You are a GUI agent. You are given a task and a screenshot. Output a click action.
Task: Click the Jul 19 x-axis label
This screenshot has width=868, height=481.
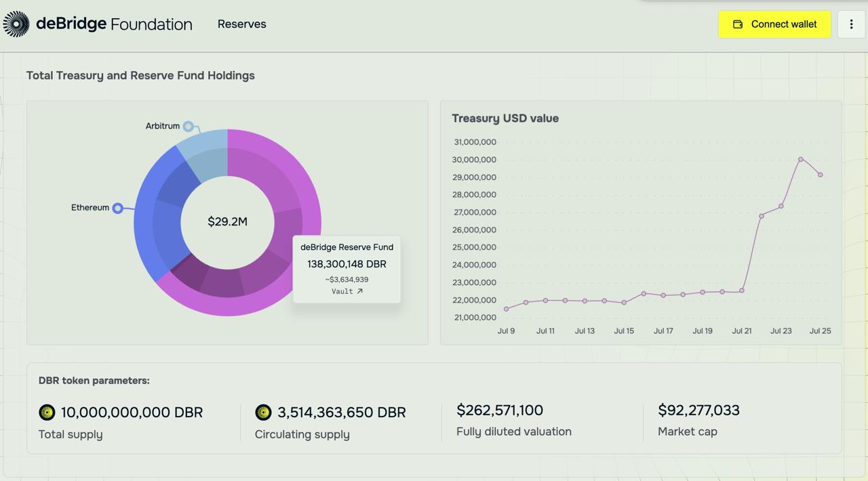[x=703, y=331]
